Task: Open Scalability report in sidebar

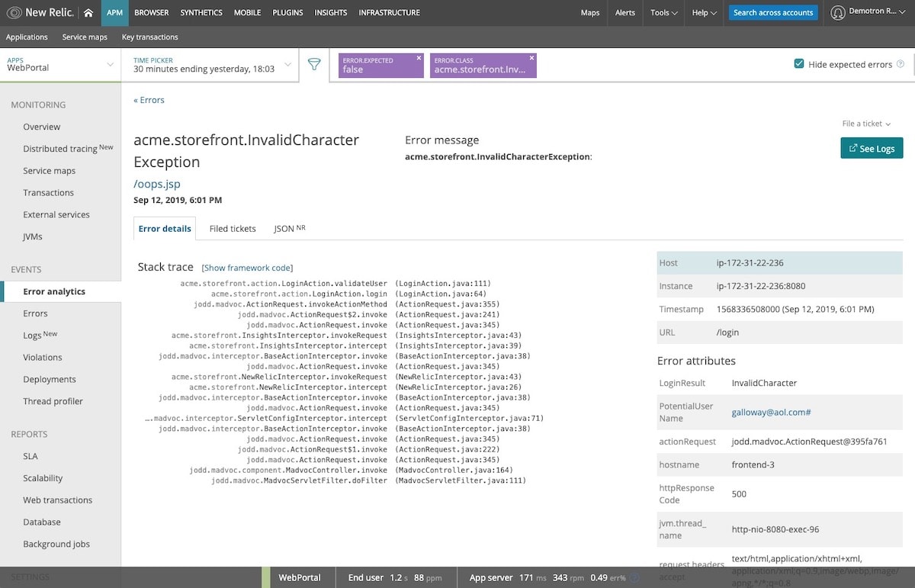Action: (43, 478)
